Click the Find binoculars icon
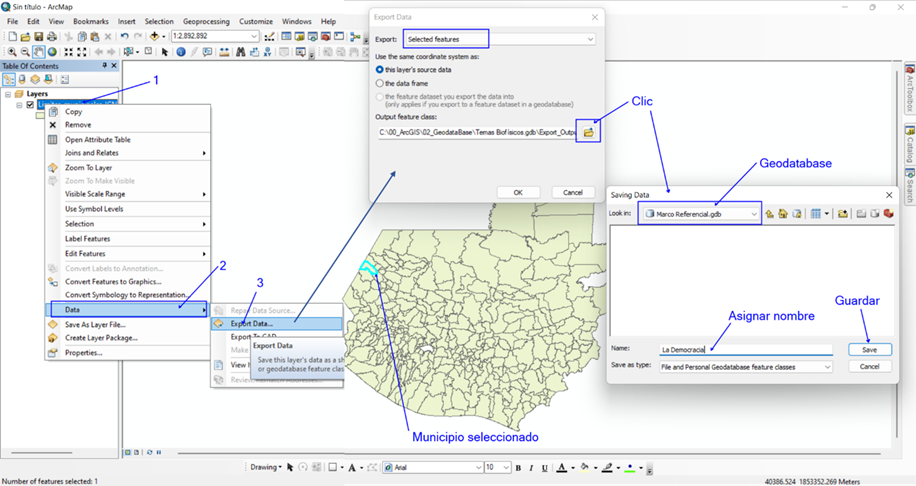Screen dimensions: 916x486 tap(240, 52)
